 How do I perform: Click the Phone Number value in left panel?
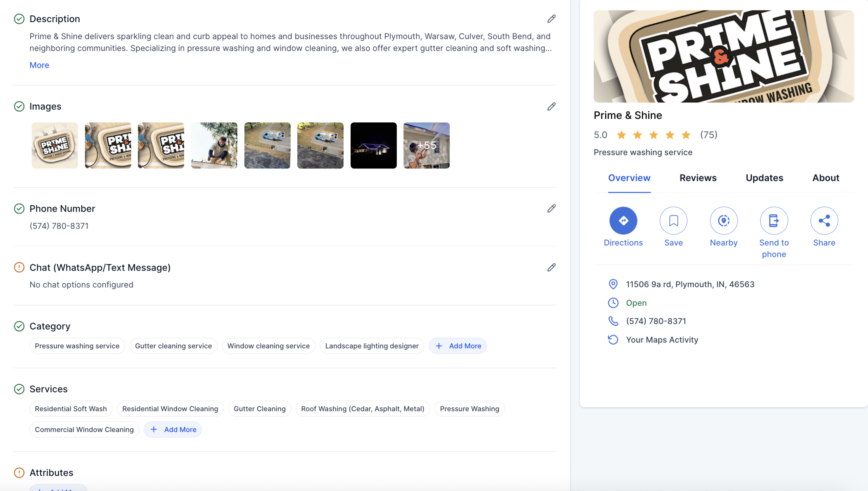[59, 226]
